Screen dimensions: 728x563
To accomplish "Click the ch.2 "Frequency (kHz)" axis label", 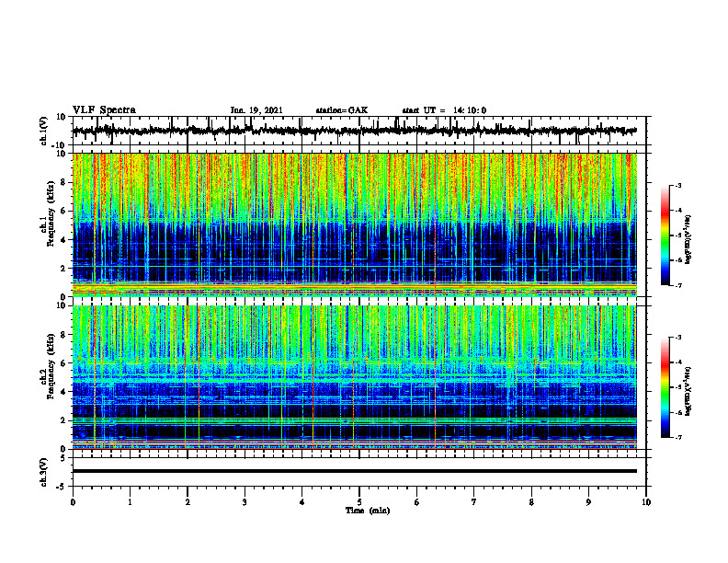I will 51,366.
